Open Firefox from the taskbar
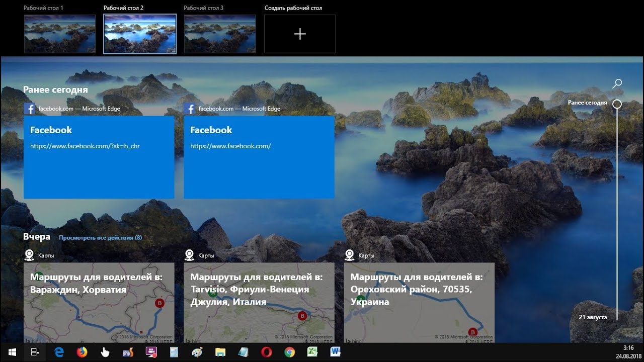The height and width of the screenshot is (362, 644). point(82,352)
